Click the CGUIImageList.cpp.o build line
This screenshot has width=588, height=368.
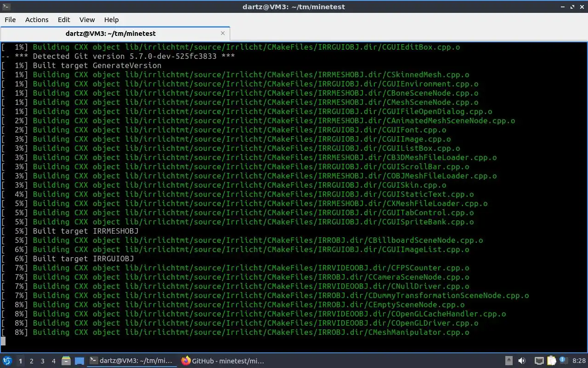pyautogui.click(x=235, y=249)
